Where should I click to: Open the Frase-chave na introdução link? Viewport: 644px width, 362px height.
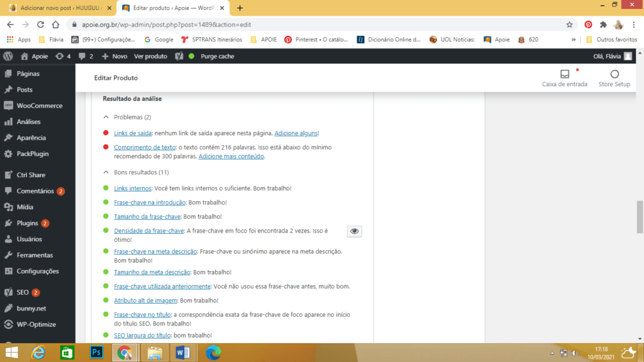(150, 202)
